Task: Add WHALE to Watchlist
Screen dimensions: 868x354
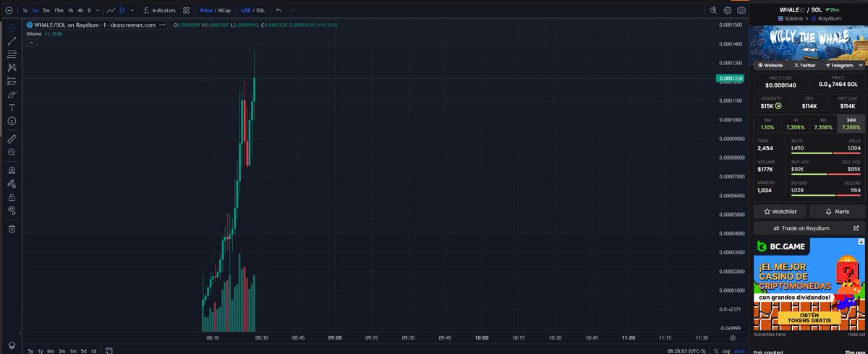Action: (x=780, y=212)
